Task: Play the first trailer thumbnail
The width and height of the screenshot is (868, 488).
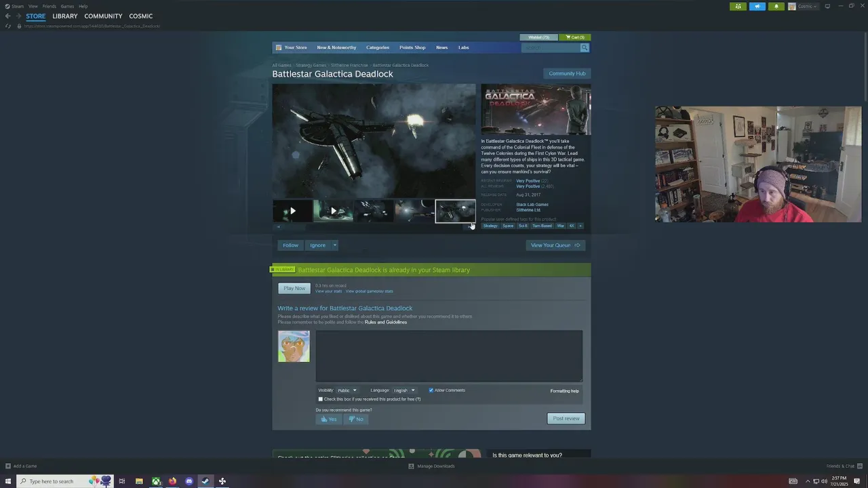Action: tap(292, 211)
